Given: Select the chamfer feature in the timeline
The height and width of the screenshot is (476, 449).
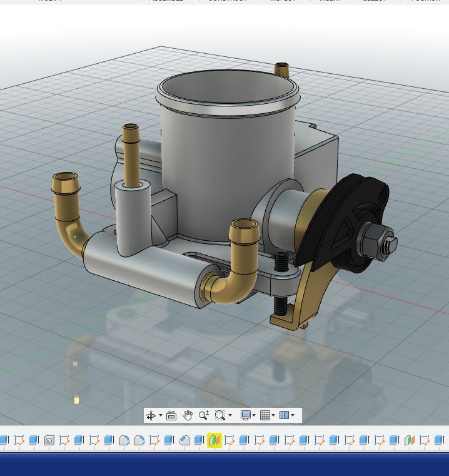Looking at the screenshot, I should (184, 440).
